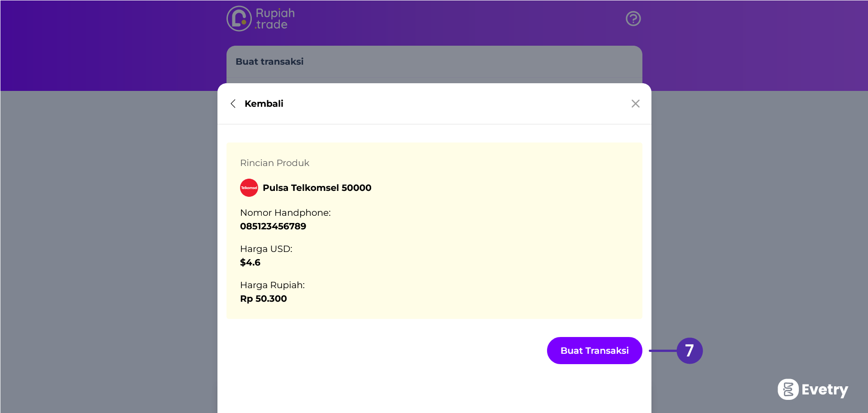
Task: Open help via the question mark icon
Action: click(x=633, y=19)
